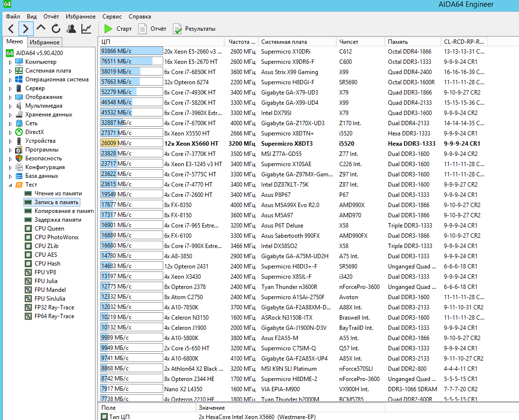Sort by the Чипсет column header
This screenshot has width=519, height=420.
pos(361,42)
